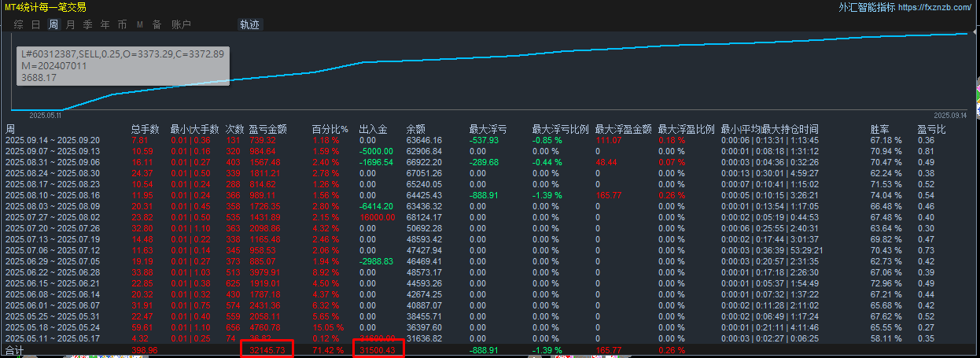Select week row 2025.06.15 ~ 2025.06.21
980x358 pixels.
[490, 282]
